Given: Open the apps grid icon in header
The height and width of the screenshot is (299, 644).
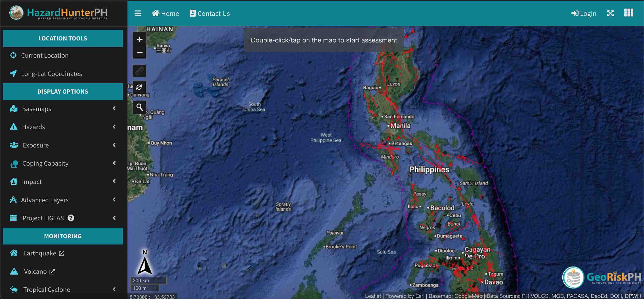Looking at the screenshot, I should pos(628,13).
